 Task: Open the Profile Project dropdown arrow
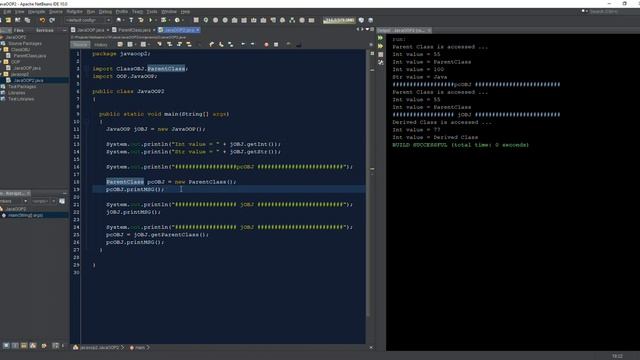[182, 20]
